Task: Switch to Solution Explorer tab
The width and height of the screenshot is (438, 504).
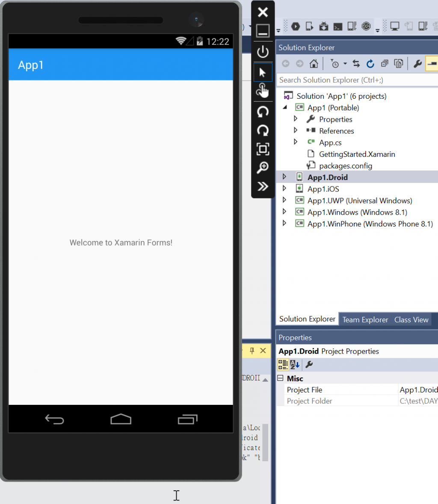Action: coord(307,319)
